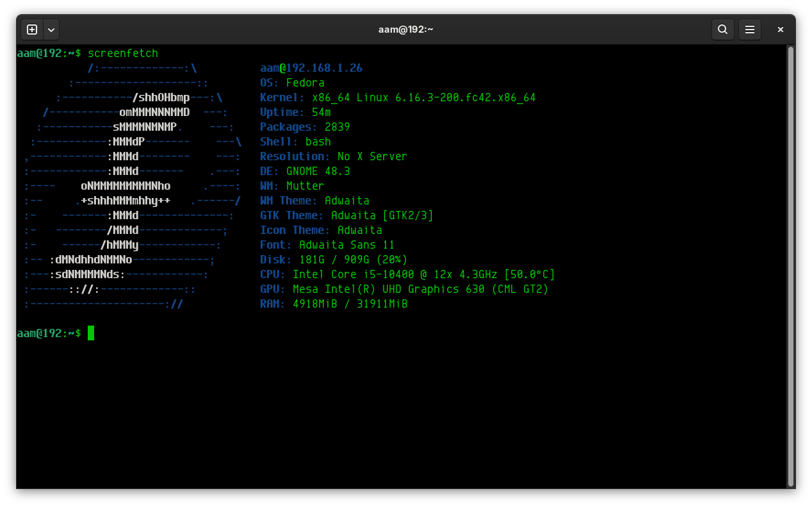Click the Disk: 181G / 909G line

(334, 260)
